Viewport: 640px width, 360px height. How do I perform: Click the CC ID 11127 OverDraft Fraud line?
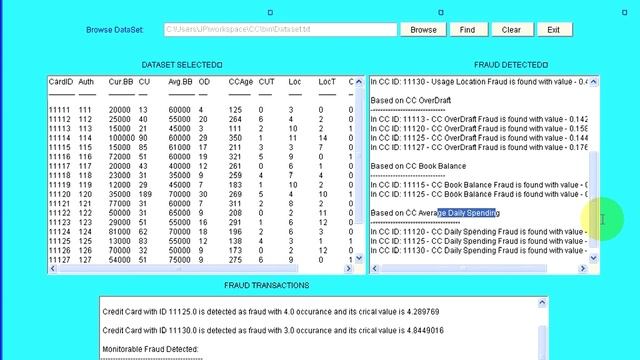pyautogui.click(x=479, y=147)
